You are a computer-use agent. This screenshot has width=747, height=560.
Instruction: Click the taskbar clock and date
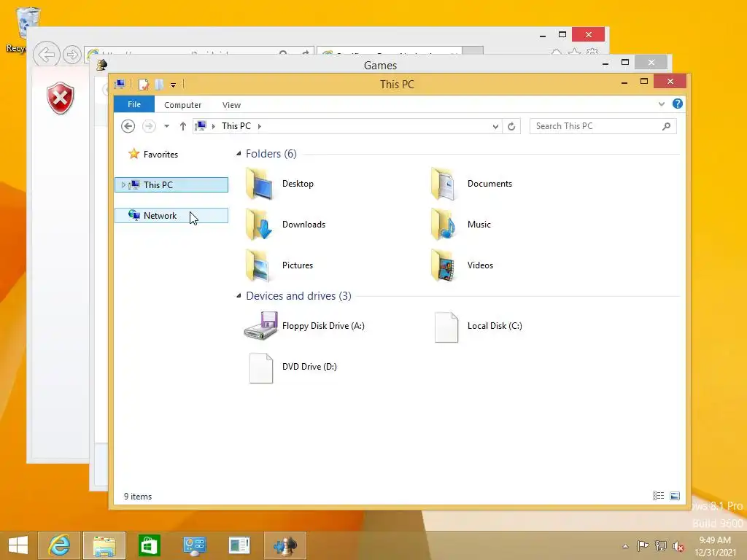tap(715, 546)
